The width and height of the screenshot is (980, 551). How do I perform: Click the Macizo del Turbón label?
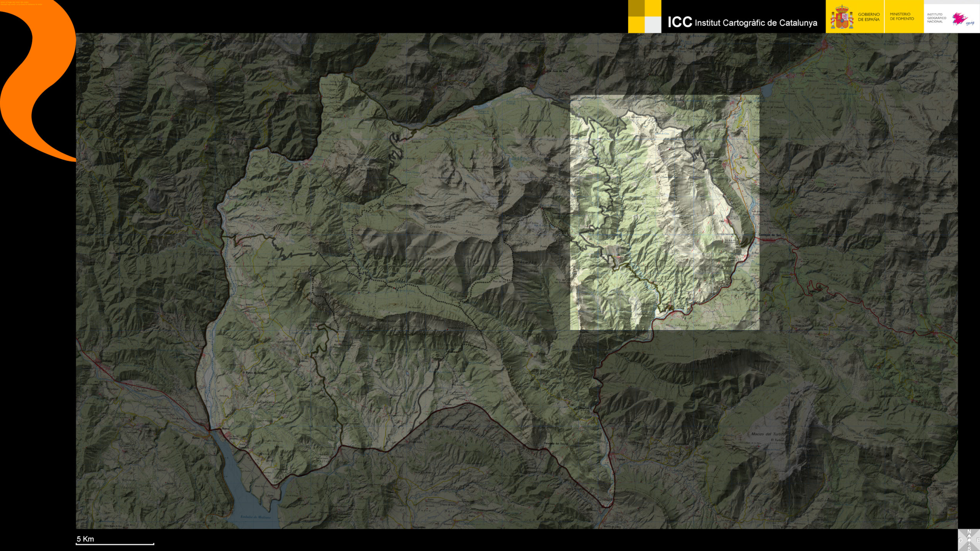pos(768,434)
